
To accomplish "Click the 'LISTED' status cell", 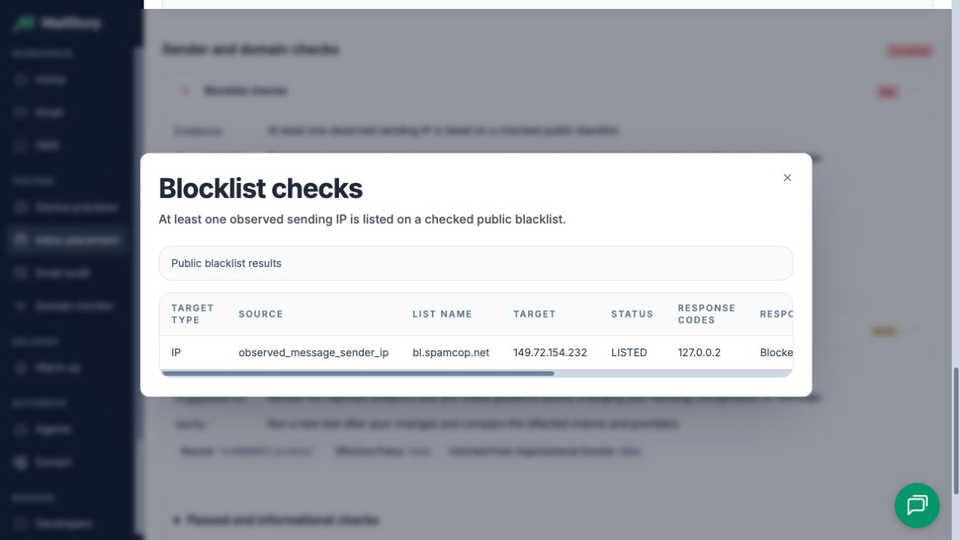I will click(x=629, y=353).
